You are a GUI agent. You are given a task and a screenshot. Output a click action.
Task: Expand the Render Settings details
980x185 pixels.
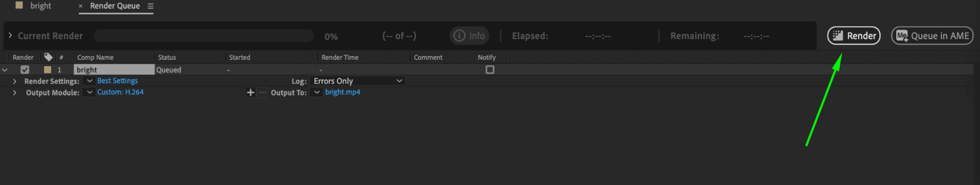15,81
